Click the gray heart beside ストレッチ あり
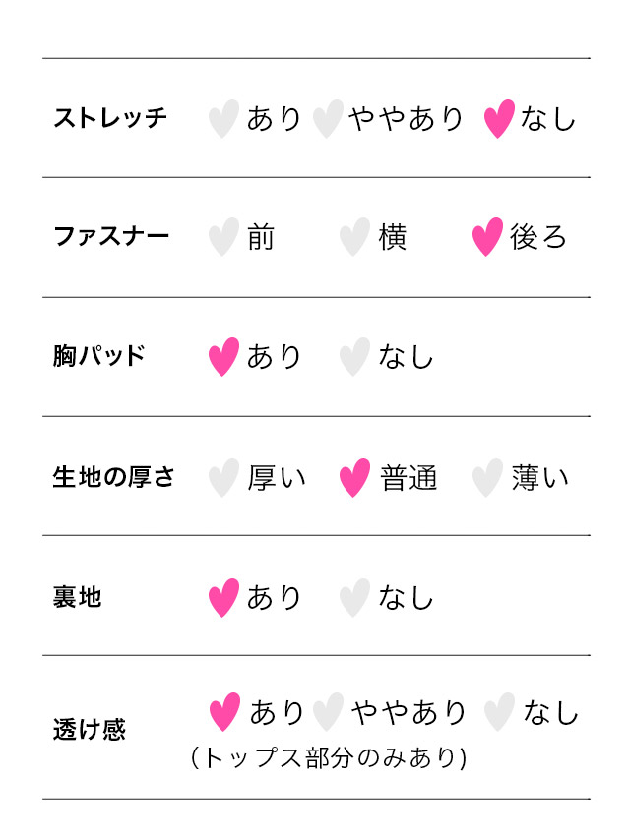The height and width of the screenshot is (840, 630). pos(223,118)
